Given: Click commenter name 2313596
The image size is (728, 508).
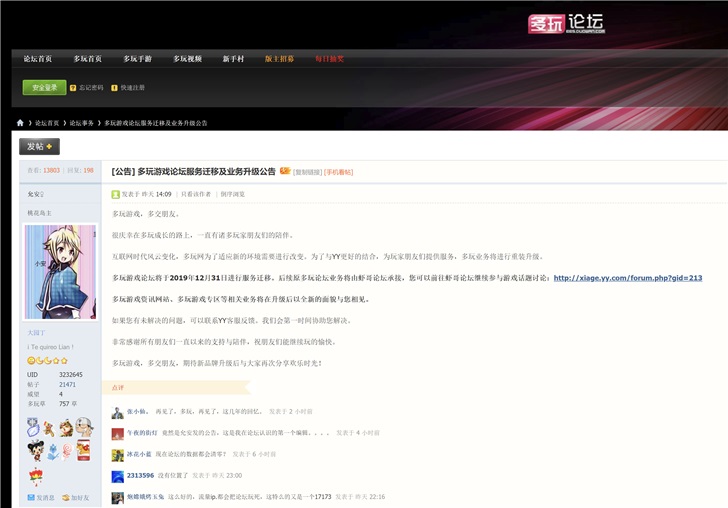Looking at the screenshot, I should pos(140,475).
